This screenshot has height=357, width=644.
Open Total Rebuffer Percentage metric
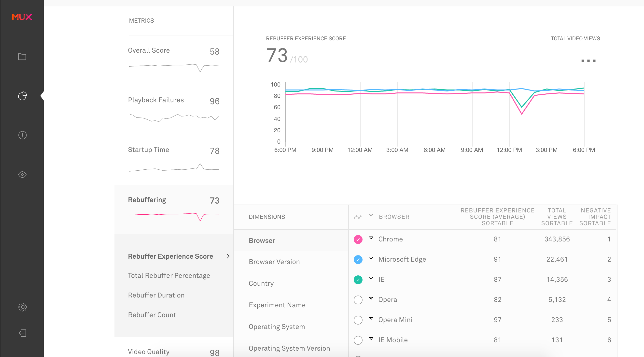point(169,275)
